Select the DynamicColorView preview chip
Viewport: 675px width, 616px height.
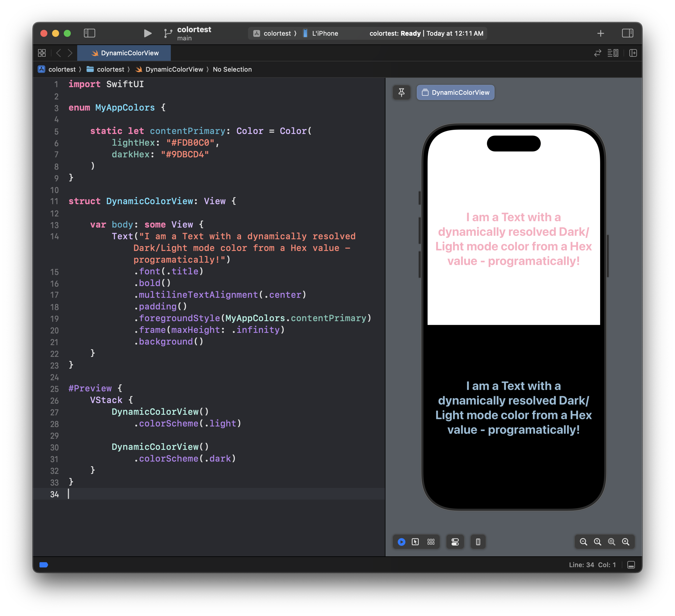pyautogui.click(x=455, y=92)
